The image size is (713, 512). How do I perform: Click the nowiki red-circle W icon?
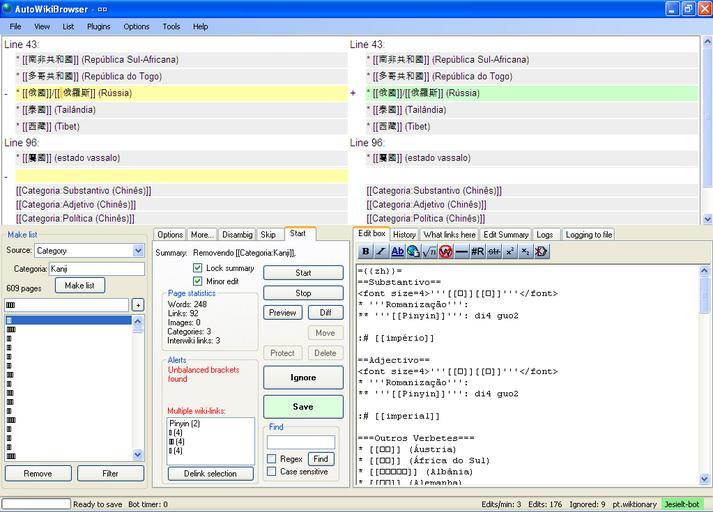[446, 252]
